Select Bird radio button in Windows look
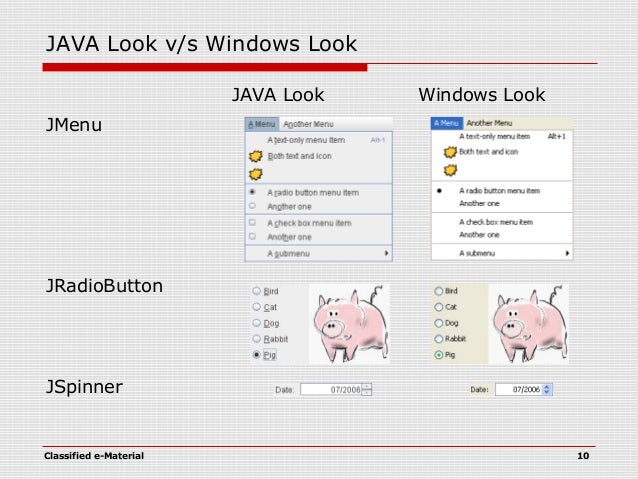 point(446,291)
